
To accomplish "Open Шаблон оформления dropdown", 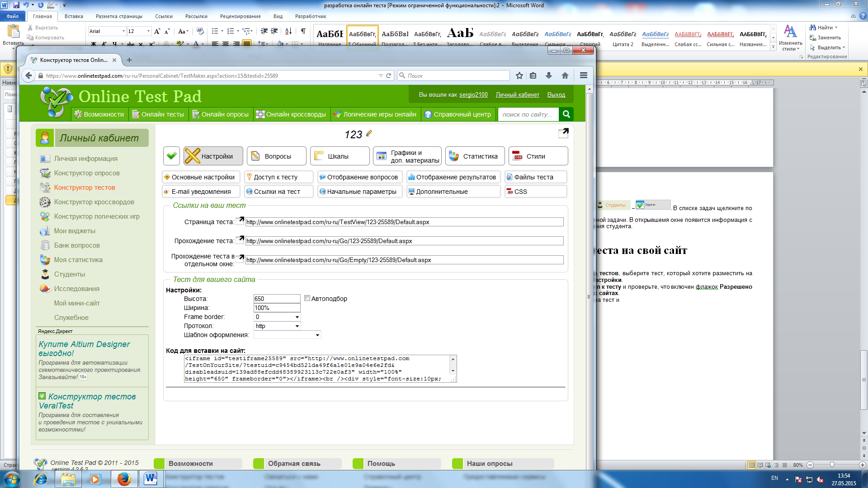I will click(x=288, y=335).
